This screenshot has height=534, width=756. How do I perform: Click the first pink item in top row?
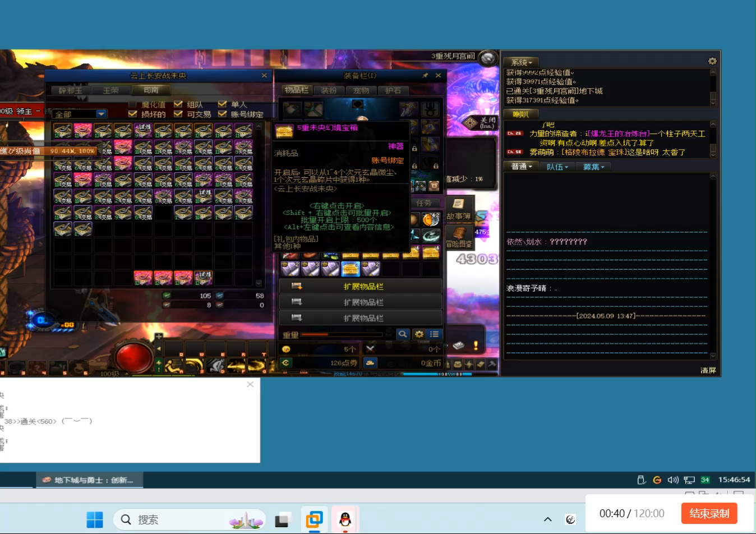click(82, 131)
